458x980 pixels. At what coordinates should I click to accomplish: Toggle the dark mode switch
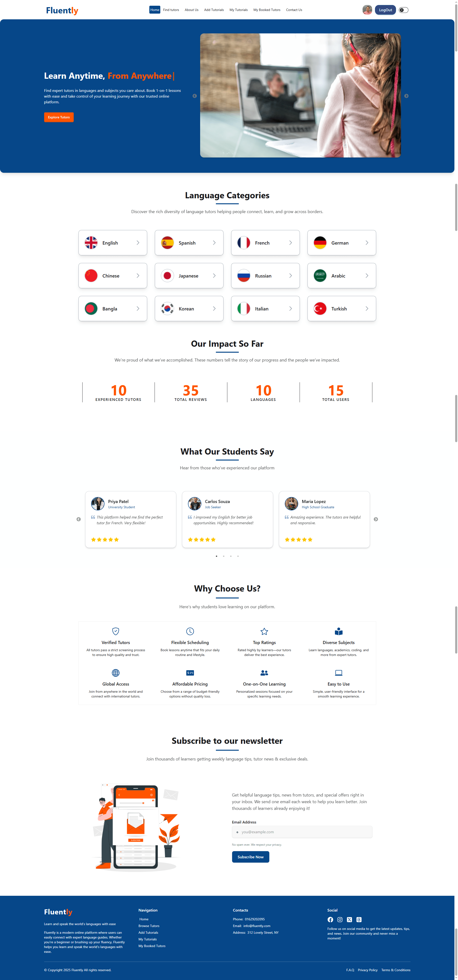404,10
